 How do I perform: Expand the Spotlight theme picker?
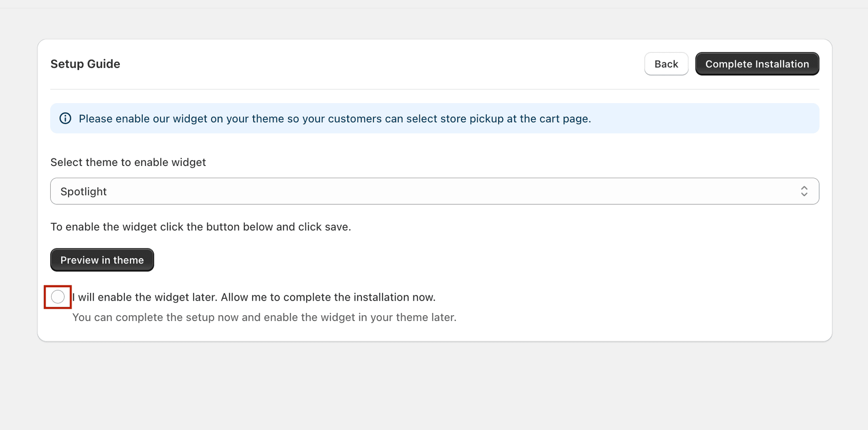click(x=434, y=191)
